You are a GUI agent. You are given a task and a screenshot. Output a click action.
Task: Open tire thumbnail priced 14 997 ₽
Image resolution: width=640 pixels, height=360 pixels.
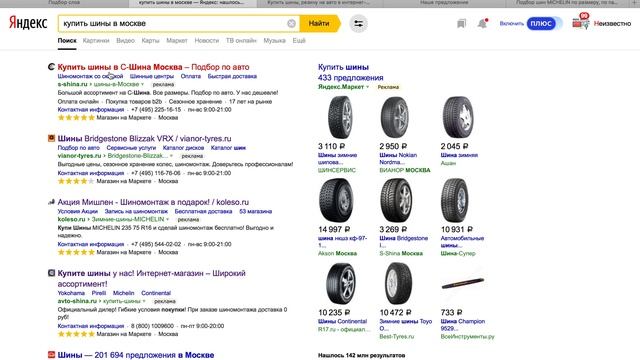pos(336,200)
